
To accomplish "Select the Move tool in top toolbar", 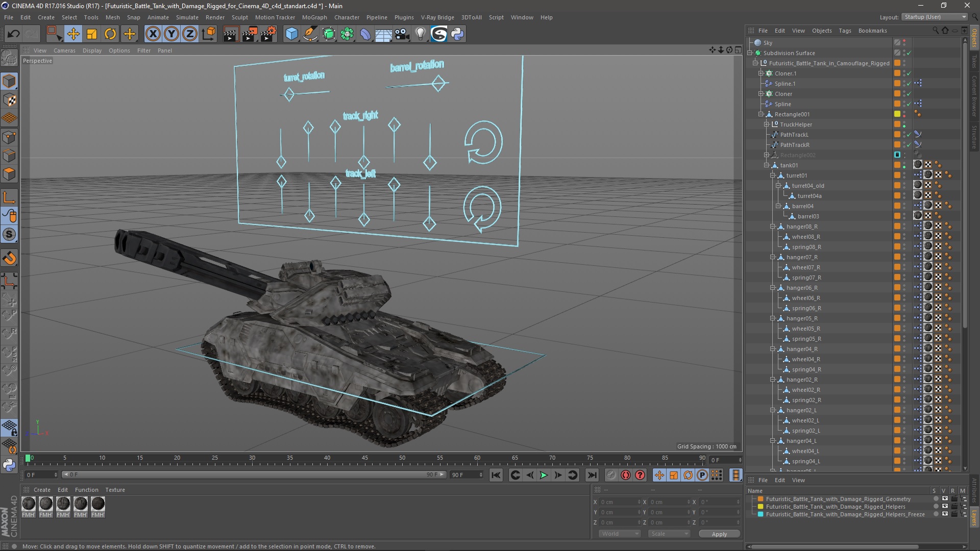I will [73, 34].
